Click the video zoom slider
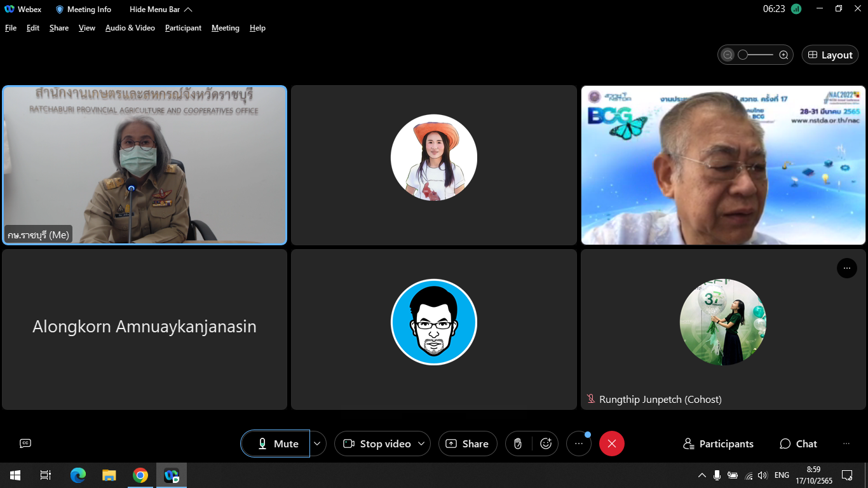 pyautogui.click(x=756, y=55)
